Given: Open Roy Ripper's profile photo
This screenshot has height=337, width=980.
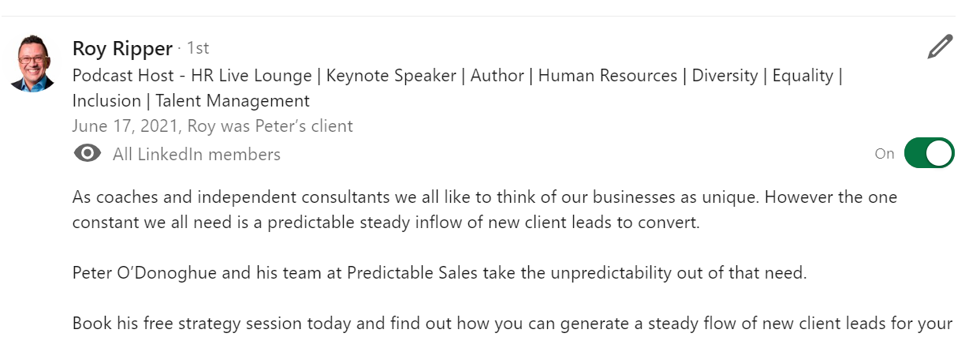Looking at the screenshot, I should 32,63.
